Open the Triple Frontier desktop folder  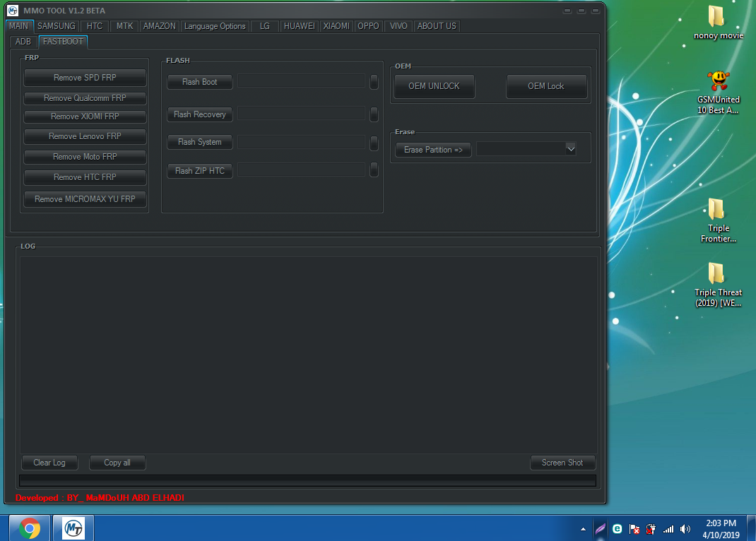pos(718,220)
